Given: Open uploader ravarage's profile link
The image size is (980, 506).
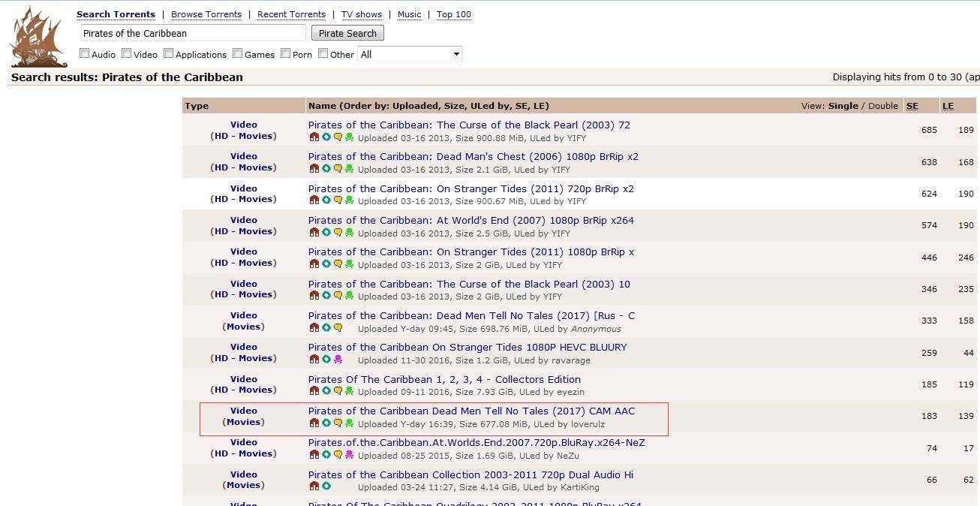Looking at the screenshot, I should tap(570, 360).
